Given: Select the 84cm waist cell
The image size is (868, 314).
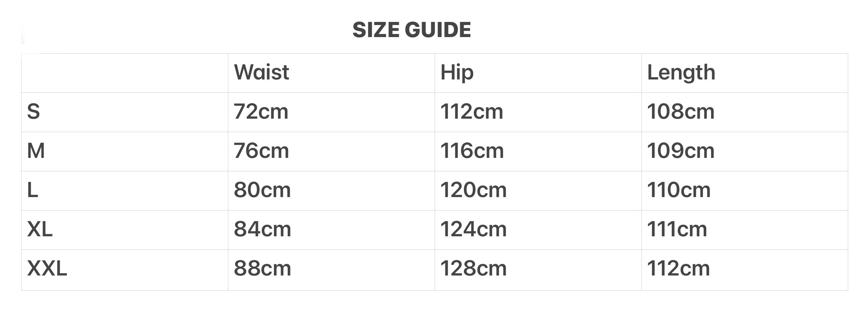Looking at the screenshot, I should 262,229.
